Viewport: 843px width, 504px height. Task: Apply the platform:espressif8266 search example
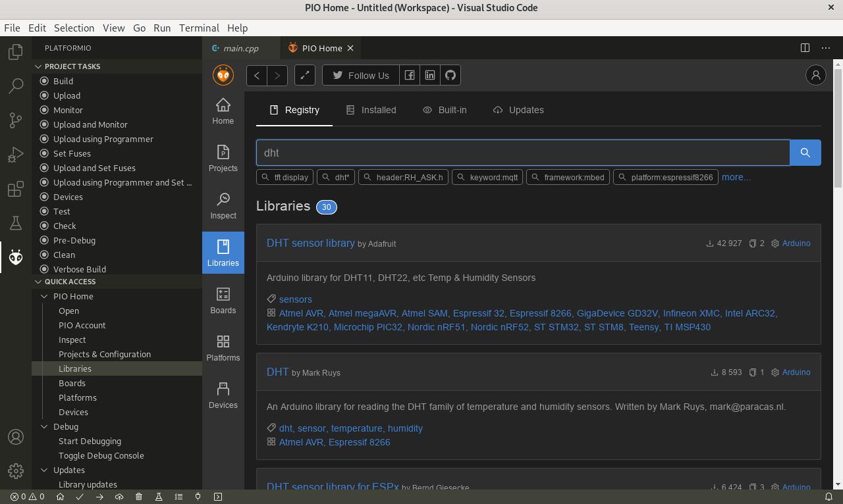665,177
